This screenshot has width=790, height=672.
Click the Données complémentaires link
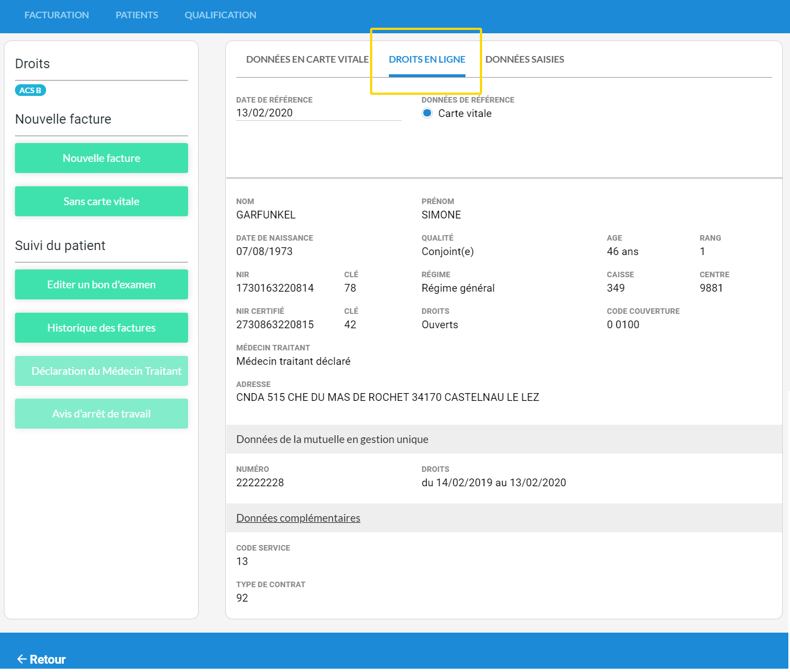click(298, 518)
